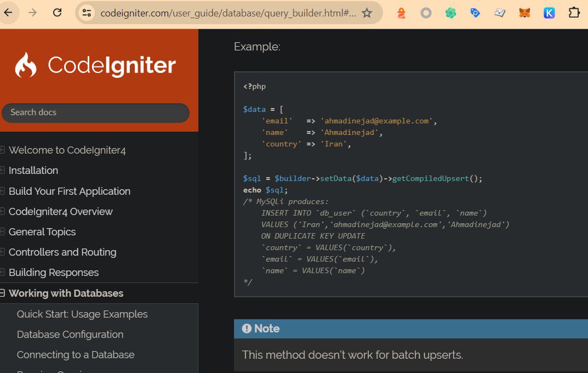Click the 'country' key in array
Viewport: 588px width, 373px height.
pos(281,144)
